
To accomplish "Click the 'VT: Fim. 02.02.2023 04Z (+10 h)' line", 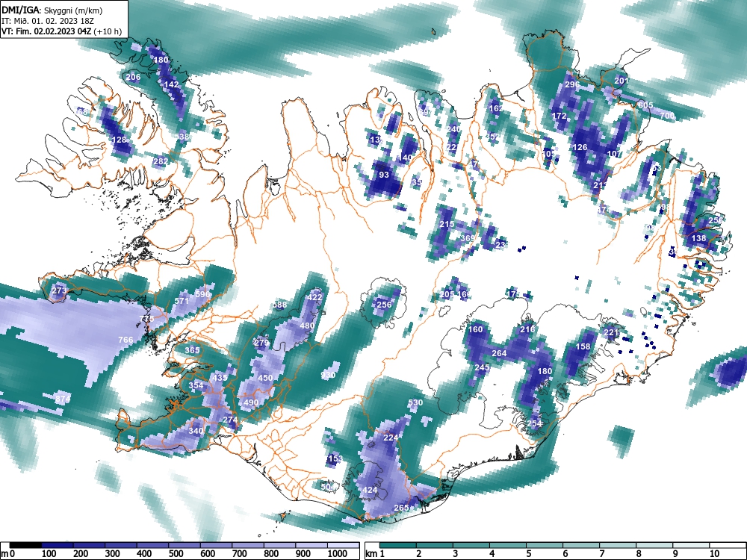I will point(61,32).
